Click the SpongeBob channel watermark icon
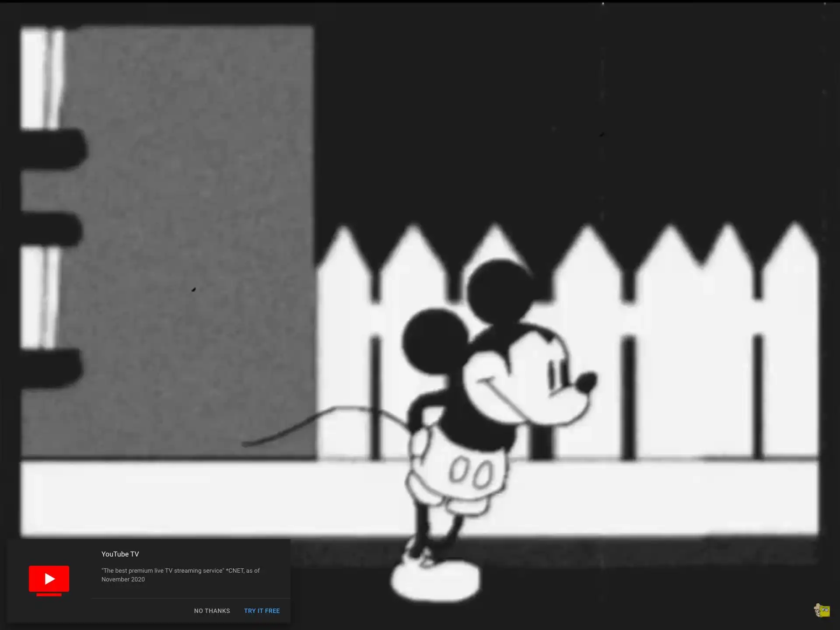 click(x=822, y=610)
